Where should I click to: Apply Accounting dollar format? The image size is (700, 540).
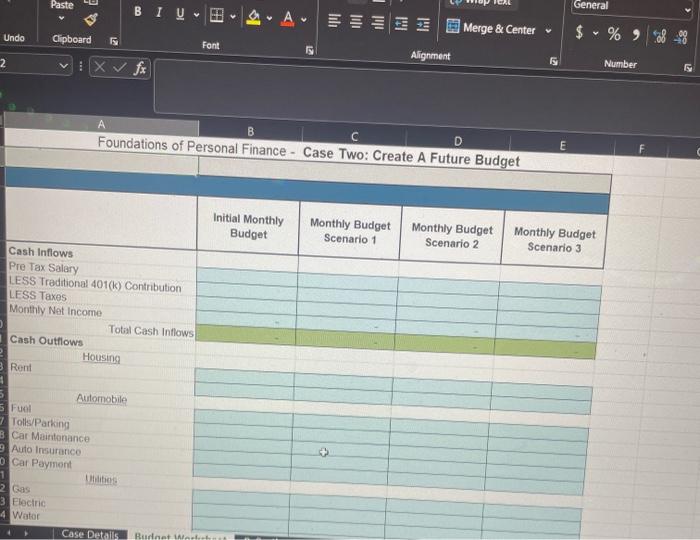tap(579, 32)
